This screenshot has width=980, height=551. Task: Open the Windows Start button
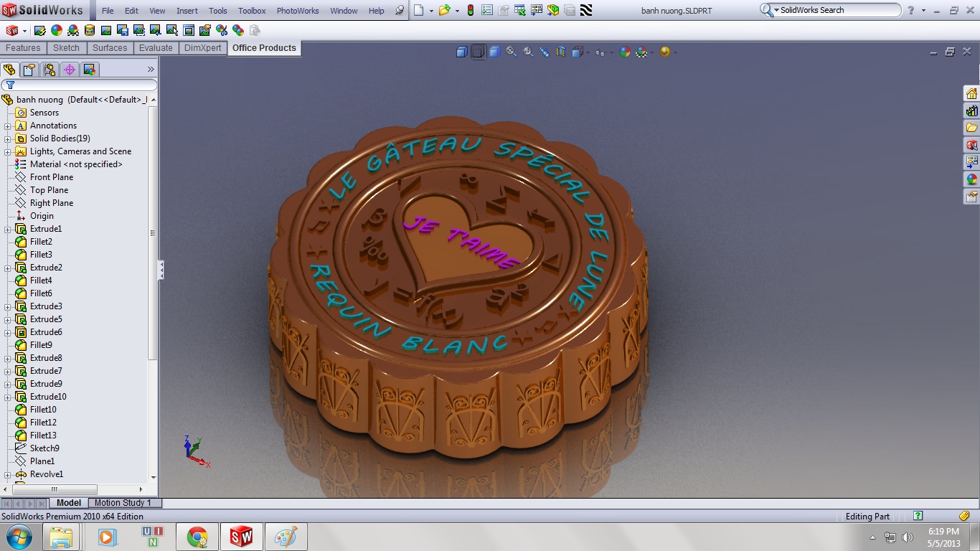click(x=18, y=537)
